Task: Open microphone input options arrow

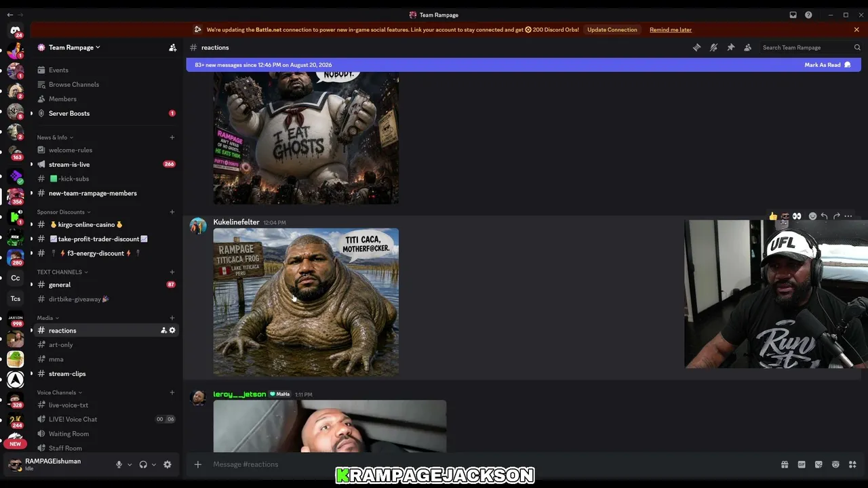Action: point(130,464)
